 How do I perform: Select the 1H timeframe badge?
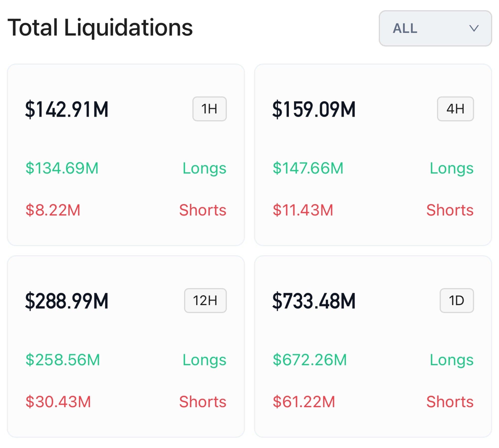209,109
